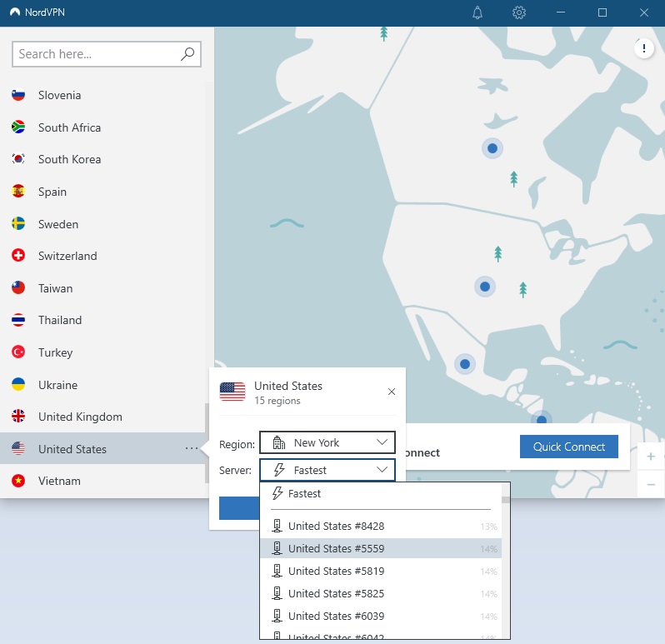This screenshot has height=644, width=665.
Task: Focus the Search here input field
Action: click(x=107, y=54)
